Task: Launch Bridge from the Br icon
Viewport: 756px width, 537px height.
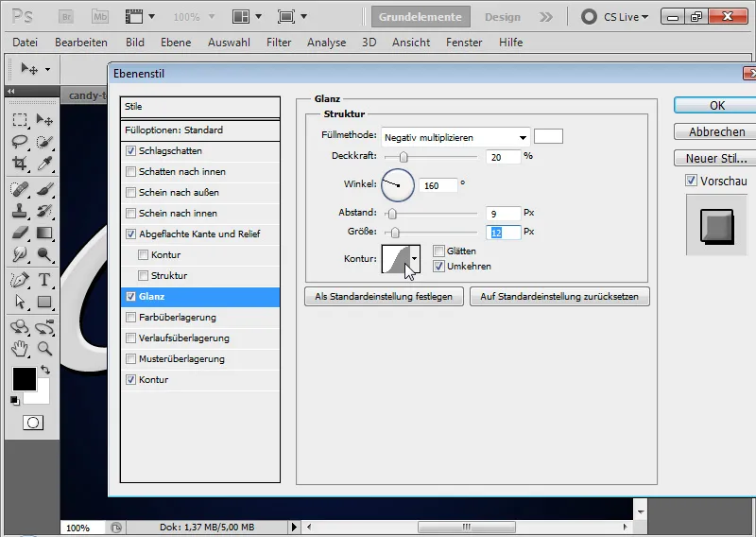Action: (x=66, y=17)
